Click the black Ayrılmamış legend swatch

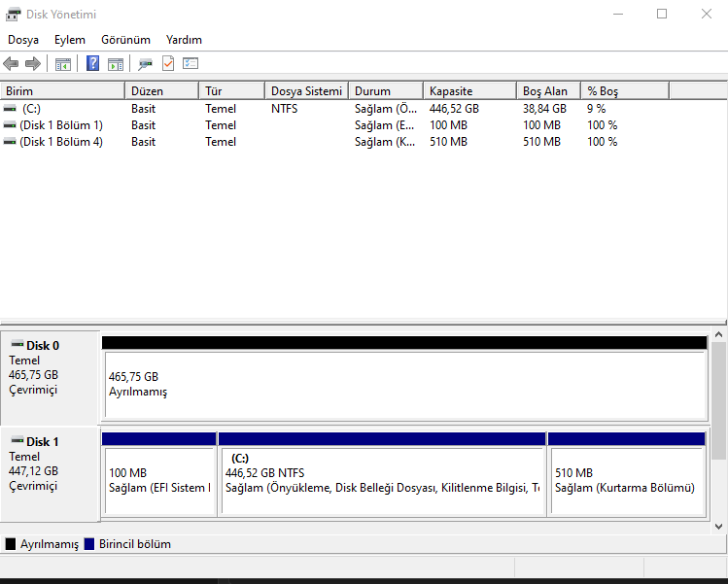(11, 544)
